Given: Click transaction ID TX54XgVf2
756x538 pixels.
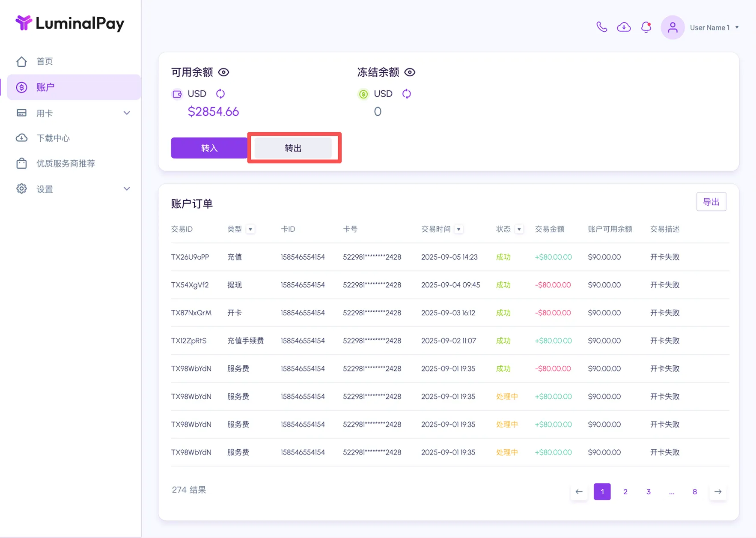Looking at the screenshot, I should point(190,285).
